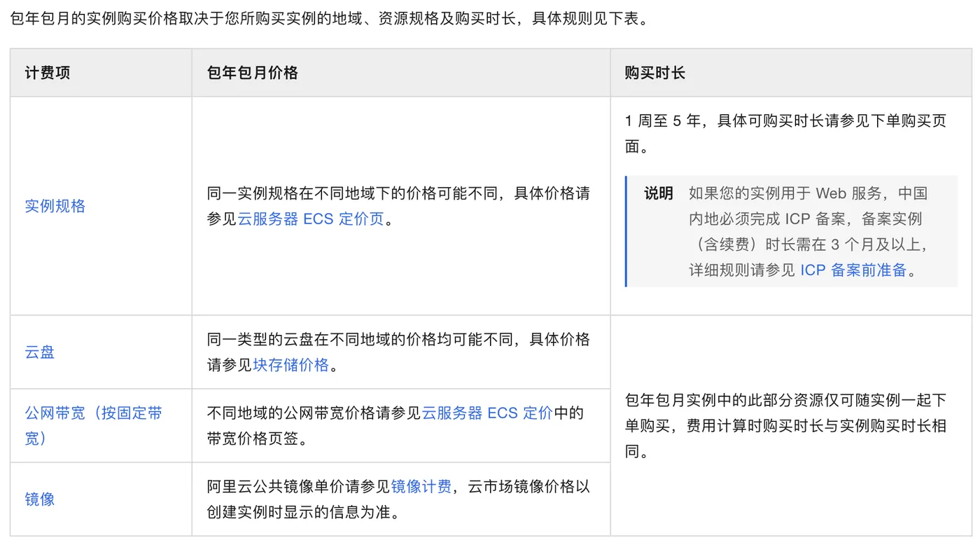Open the 实例规格 link in first column
980x545 pixels.
click(55, 206)
